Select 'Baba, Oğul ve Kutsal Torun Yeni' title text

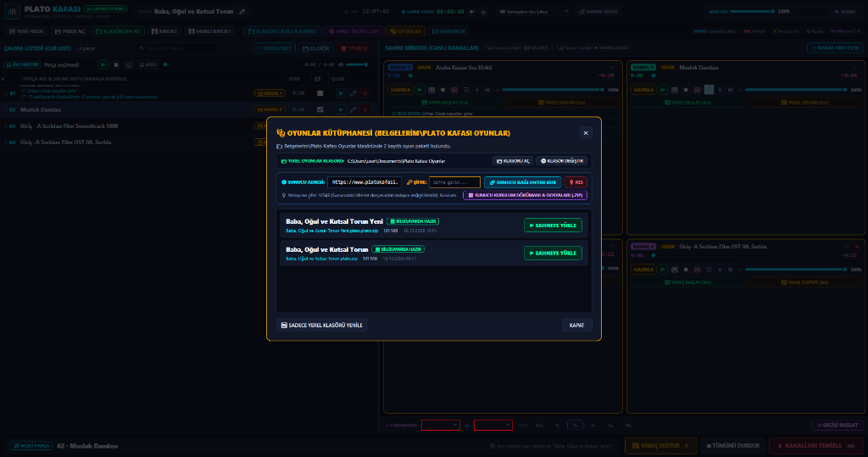coord(334,221)
